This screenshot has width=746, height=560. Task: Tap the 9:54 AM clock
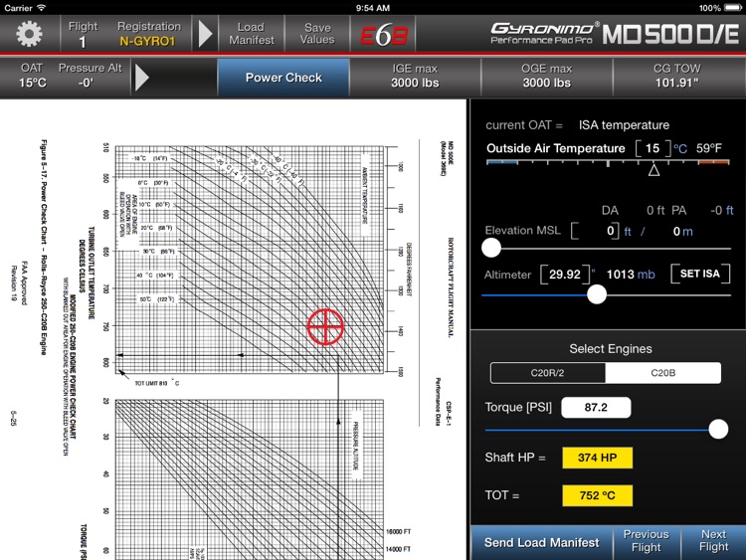pos(373,8)
